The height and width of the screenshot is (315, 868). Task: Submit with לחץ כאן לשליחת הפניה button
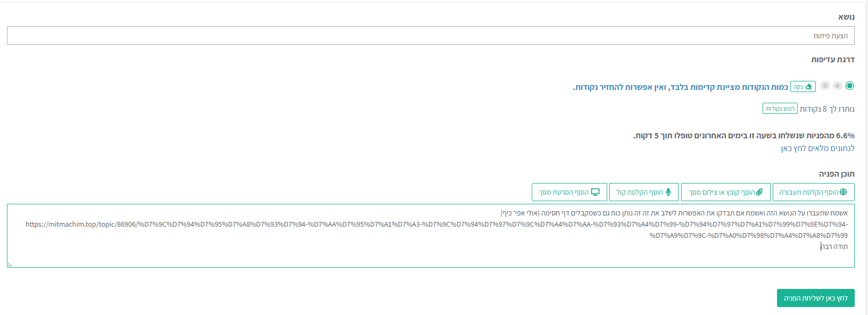click(x=816, y=298)
